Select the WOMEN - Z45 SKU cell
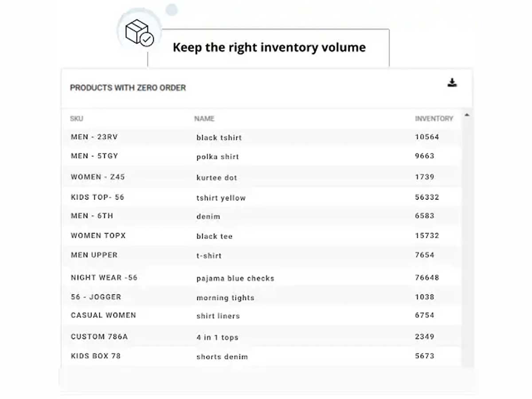The height and width of the screenshot is (399, 532). click(98, 177)
